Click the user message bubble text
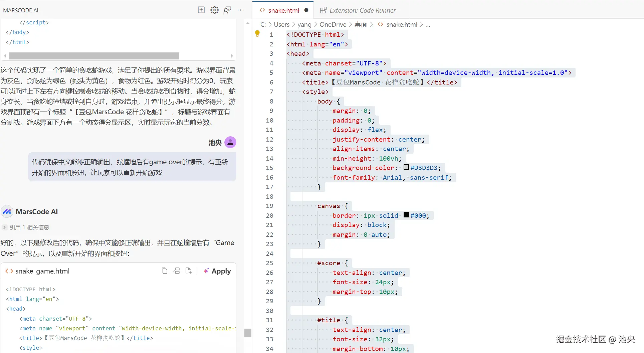Image resolution: width=644 pixels, height=353 pixels. [130, 167]
